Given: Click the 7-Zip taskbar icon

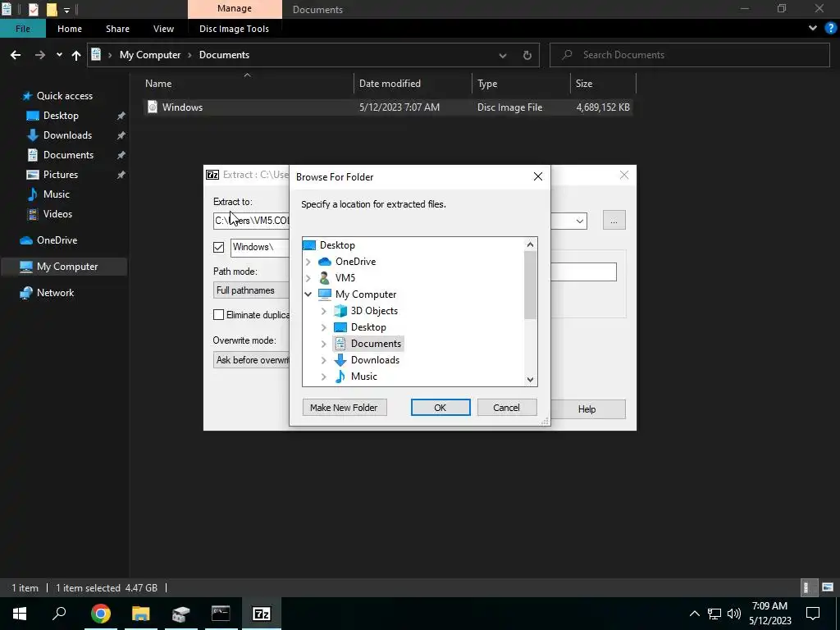Looking at the screenshot, I should [262, 614].
